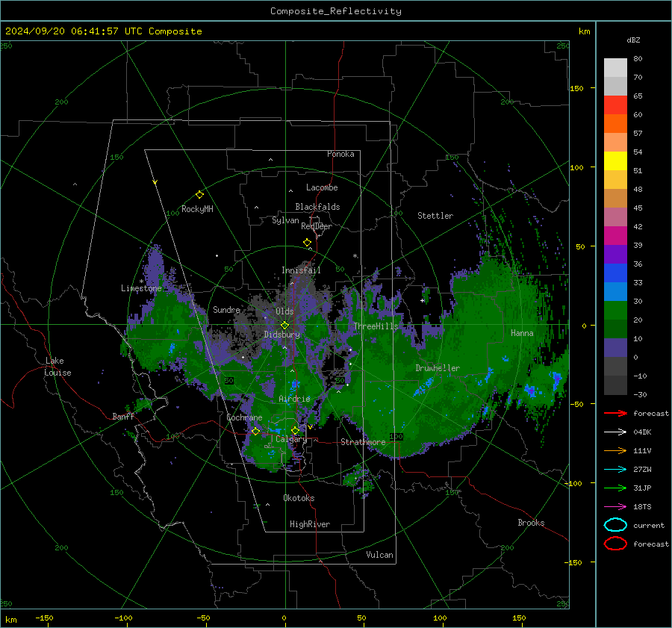Click the RockyMH label
This screenshot has width=672, height=628.
197,209
